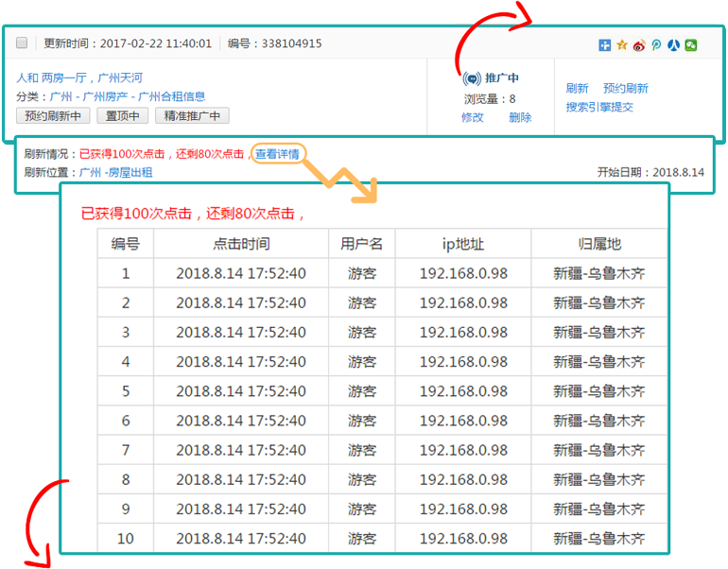
Task: Click the 预约刷新中 button
Action: [x=54, y=116]
